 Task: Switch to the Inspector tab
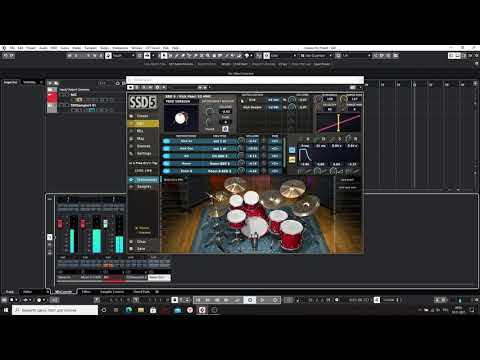pyautogui.click(x=10, y=82)
